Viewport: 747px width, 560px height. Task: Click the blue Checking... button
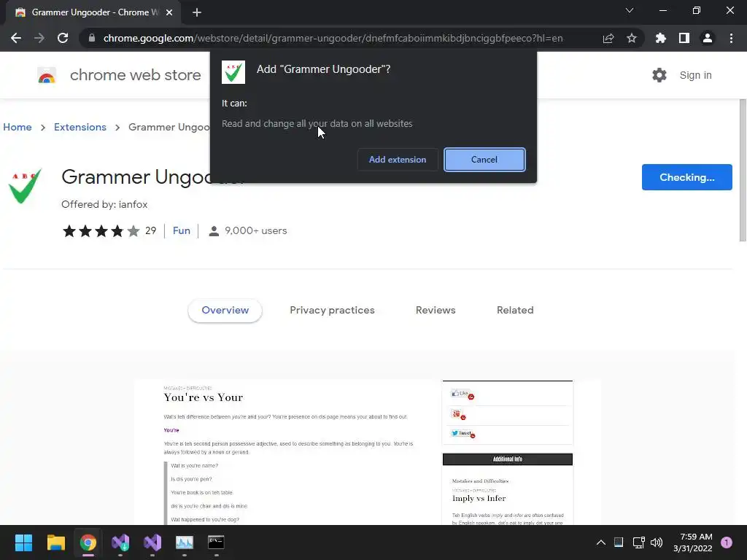pyautogui.click(x=686, y=177)
